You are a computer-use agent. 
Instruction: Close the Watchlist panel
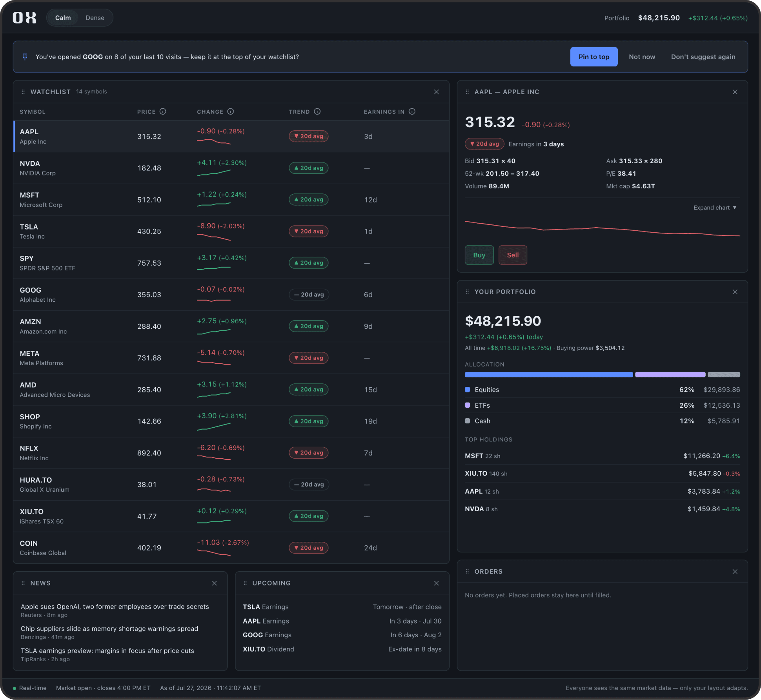pos(437,92)
